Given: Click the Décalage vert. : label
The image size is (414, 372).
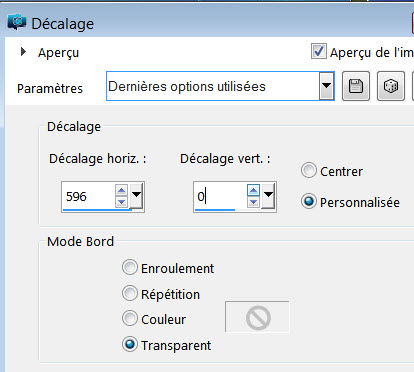Looking at the screenshot, I should coord(225,159).
